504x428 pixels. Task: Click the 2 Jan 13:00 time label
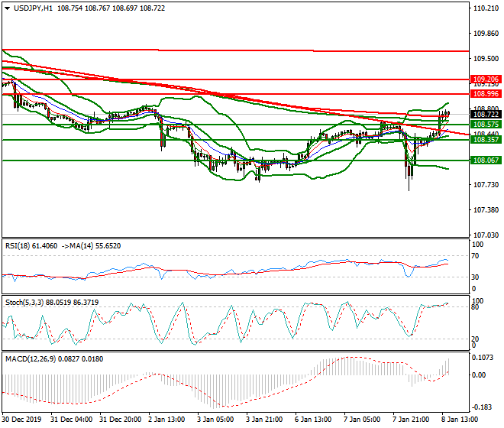click(166, 420)
